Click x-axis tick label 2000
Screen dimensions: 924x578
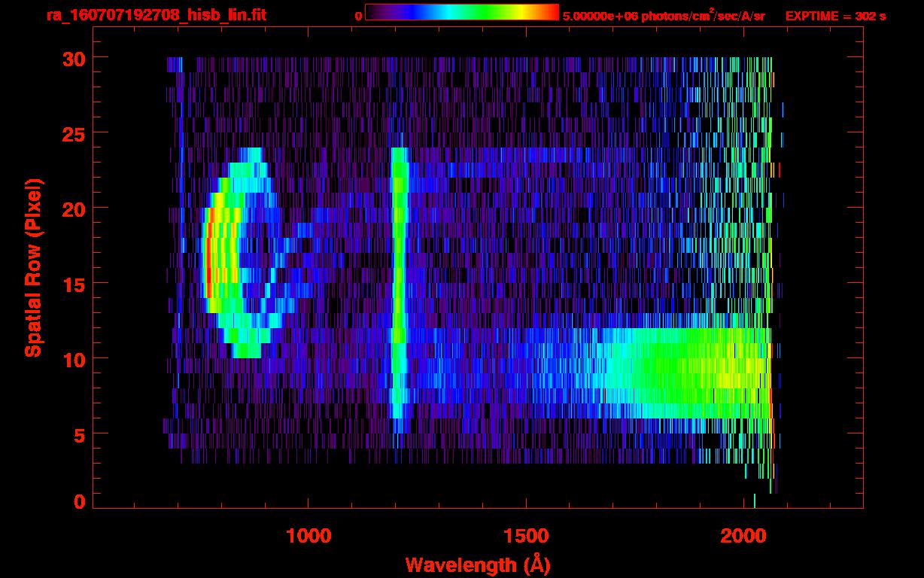coord(743,536)
